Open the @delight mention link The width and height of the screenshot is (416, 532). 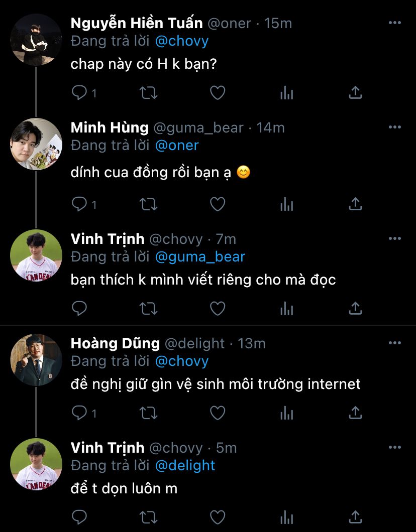pos(185,465)
